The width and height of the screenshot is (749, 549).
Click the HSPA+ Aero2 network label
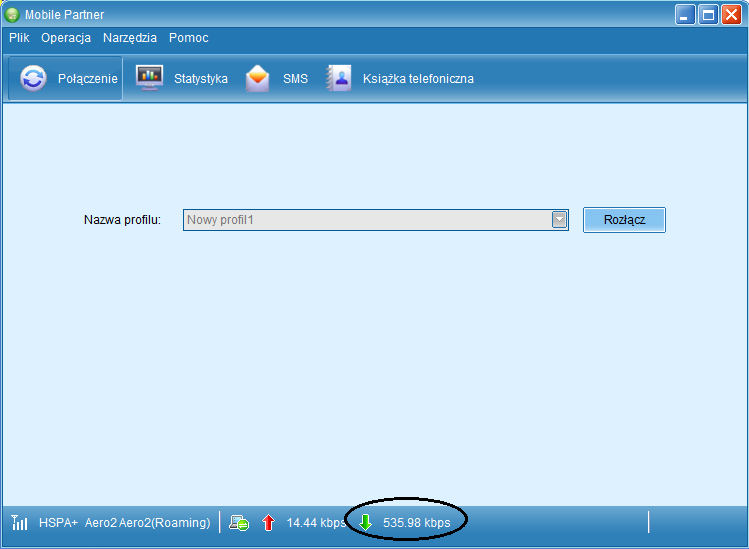coord(124,522)
